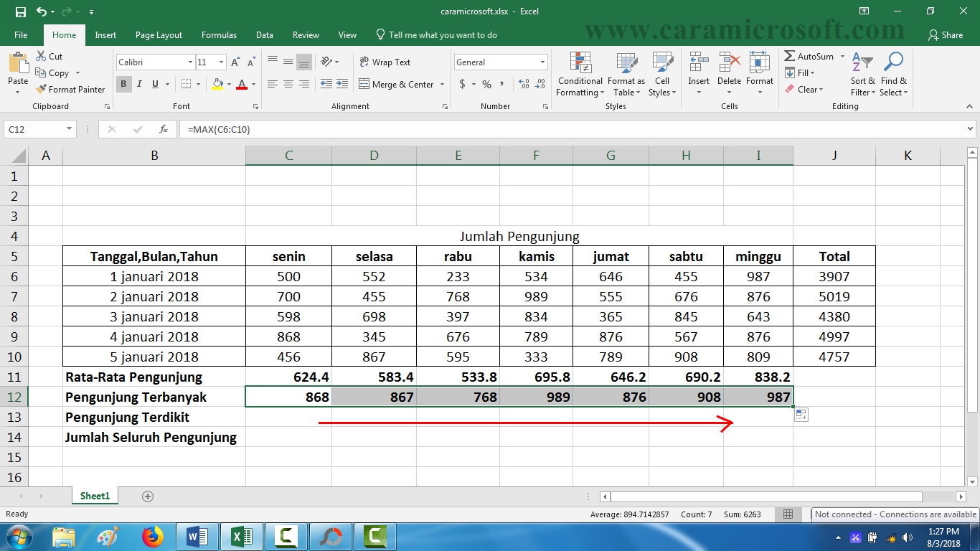Click the Select All corner of the grid

pyautogui.click(x=16, y=155)
